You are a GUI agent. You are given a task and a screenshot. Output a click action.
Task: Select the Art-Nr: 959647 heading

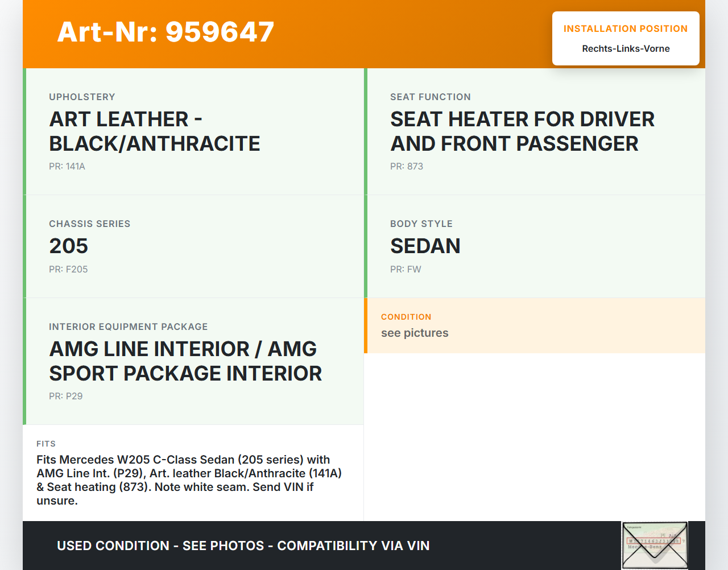pos(166,32)
